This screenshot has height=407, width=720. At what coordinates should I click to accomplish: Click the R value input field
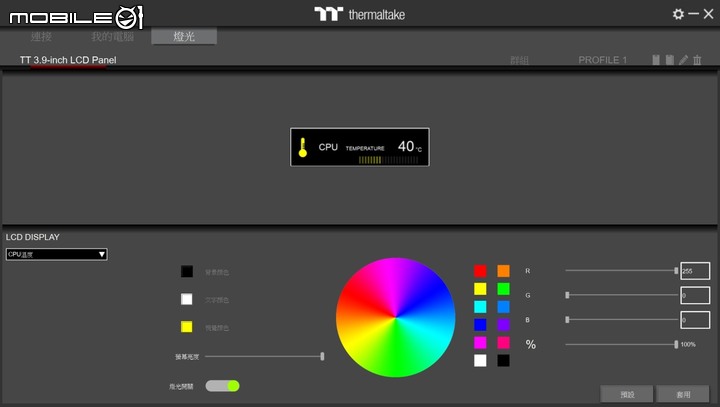(695, 271)
